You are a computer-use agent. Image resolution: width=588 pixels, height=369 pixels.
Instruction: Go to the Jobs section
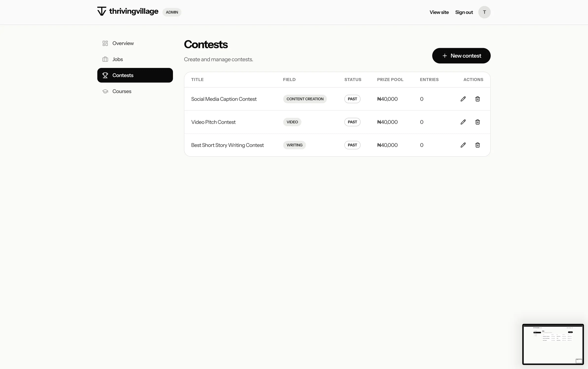pyautogui.click(x=135, y=59)
